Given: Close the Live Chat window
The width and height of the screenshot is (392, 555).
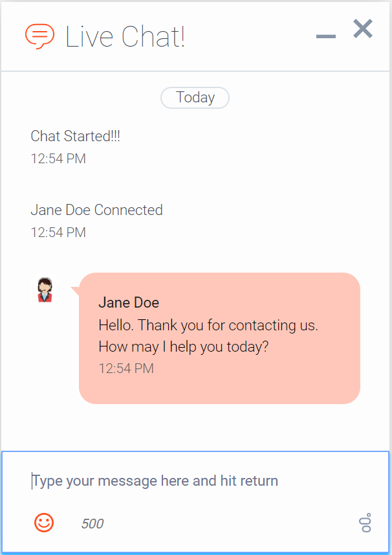Looking at the screenshot, I should 363,28.
